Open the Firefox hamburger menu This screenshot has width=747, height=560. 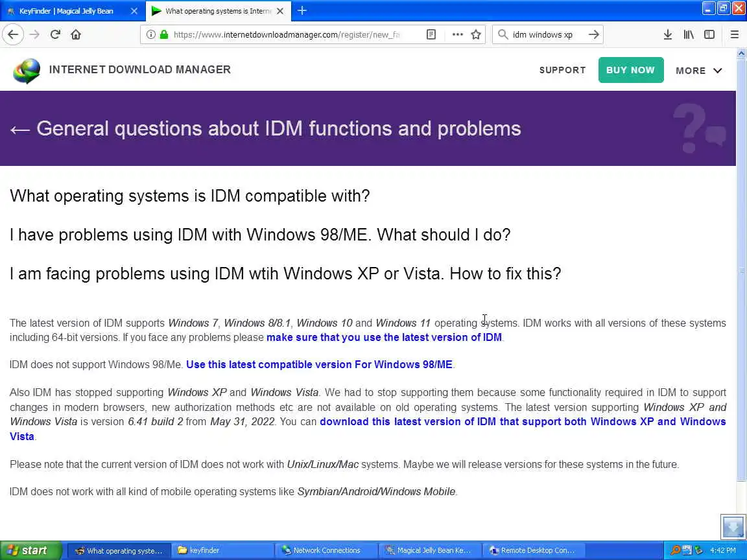[735, 34]
